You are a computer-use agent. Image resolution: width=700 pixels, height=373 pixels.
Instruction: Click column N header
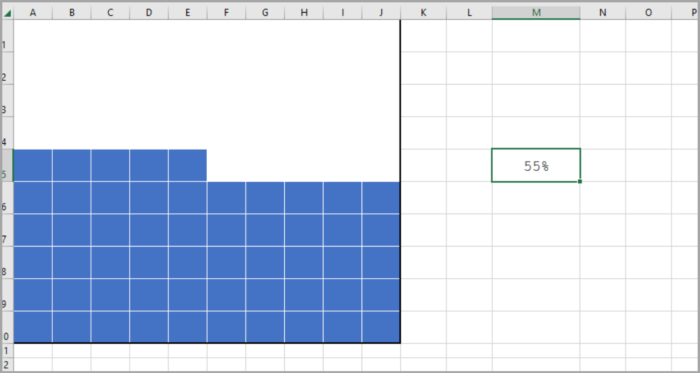coord(603,13)
